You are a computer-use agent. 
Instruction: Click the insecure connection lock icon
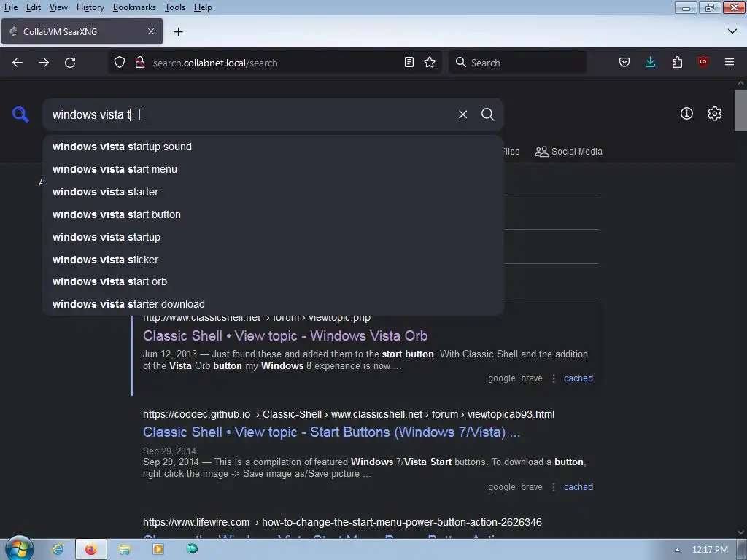(139, 63)
